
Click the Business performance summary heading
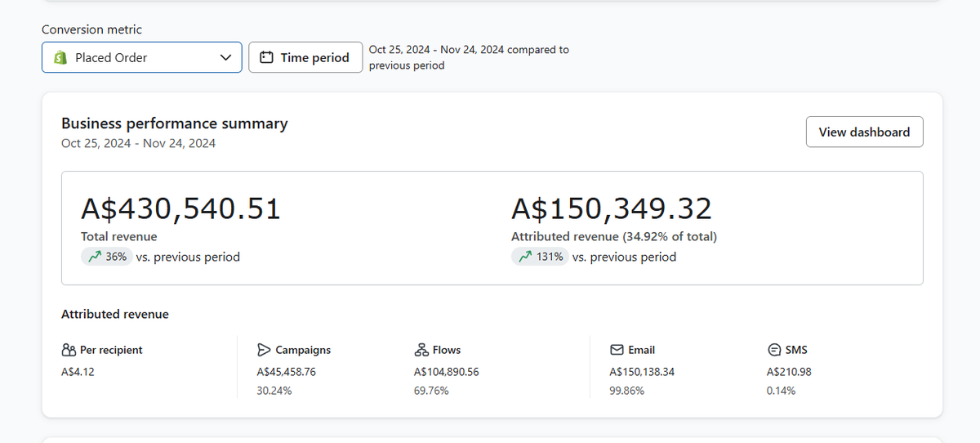[175, 123]
